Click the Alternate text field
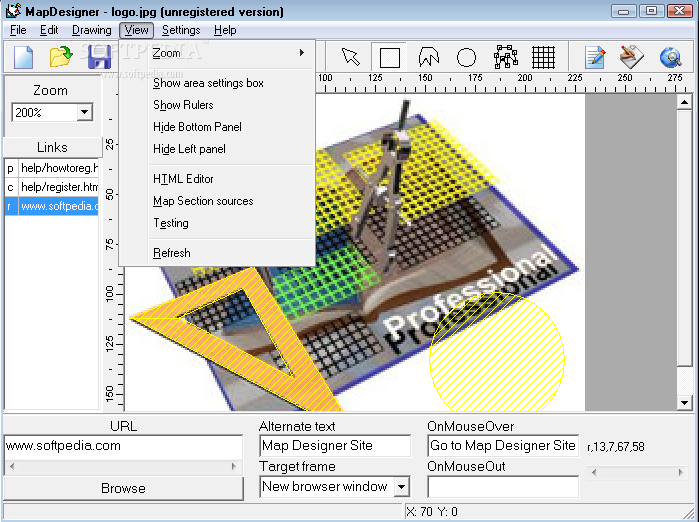 click(x=335, y=445)
